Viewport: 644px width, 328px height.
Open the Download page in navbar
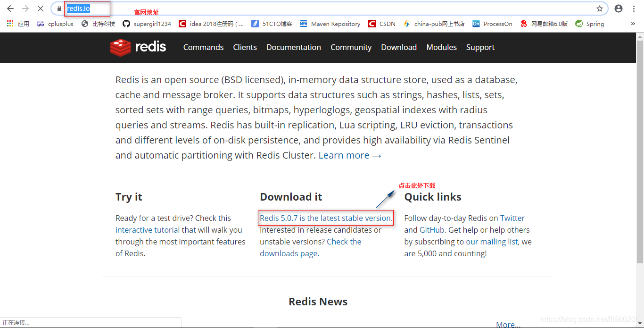[399, 47]
